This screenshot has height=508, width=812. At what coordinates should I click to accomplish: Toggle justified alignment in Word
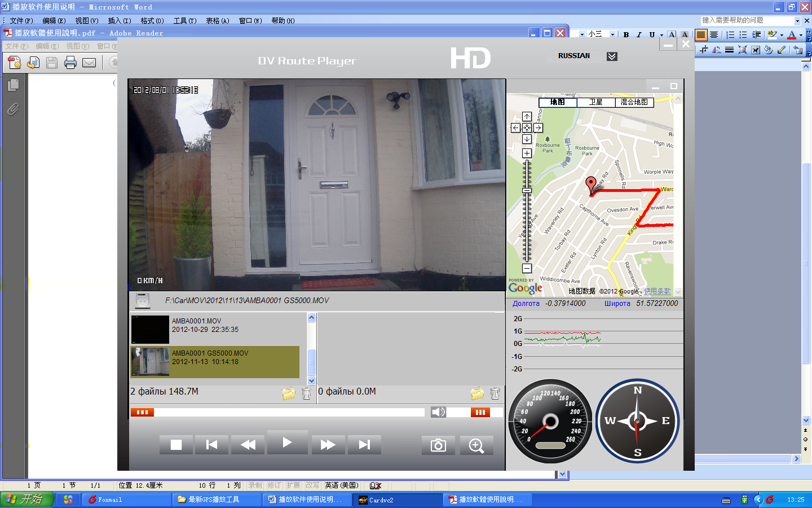pyautogui.click(x=701, y=35)
